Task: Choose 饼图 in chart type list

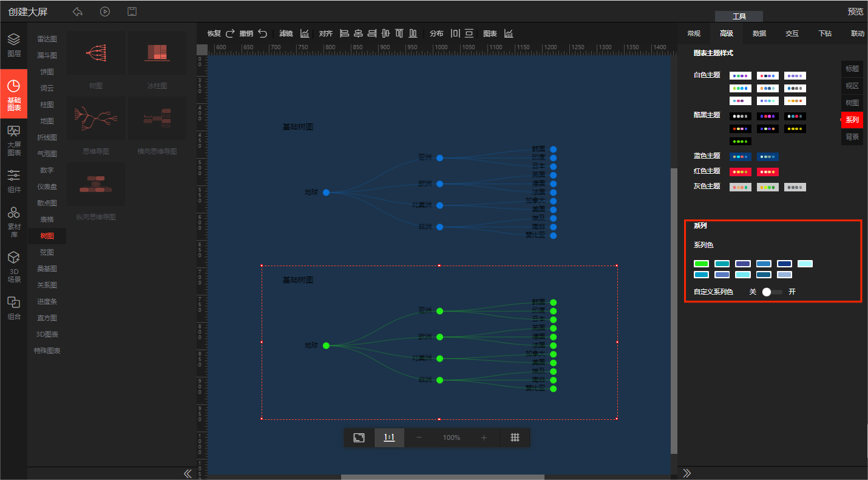Action: pyautogui.click(x=47, y=72)
